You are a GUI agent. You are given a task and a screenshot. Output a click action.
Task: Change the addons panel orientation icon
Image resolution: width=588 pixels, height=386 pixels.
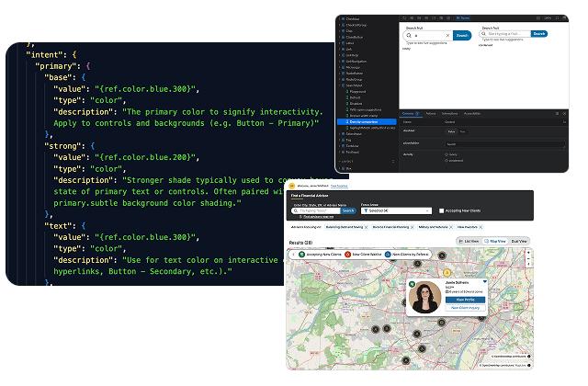[x=557, y=113]
